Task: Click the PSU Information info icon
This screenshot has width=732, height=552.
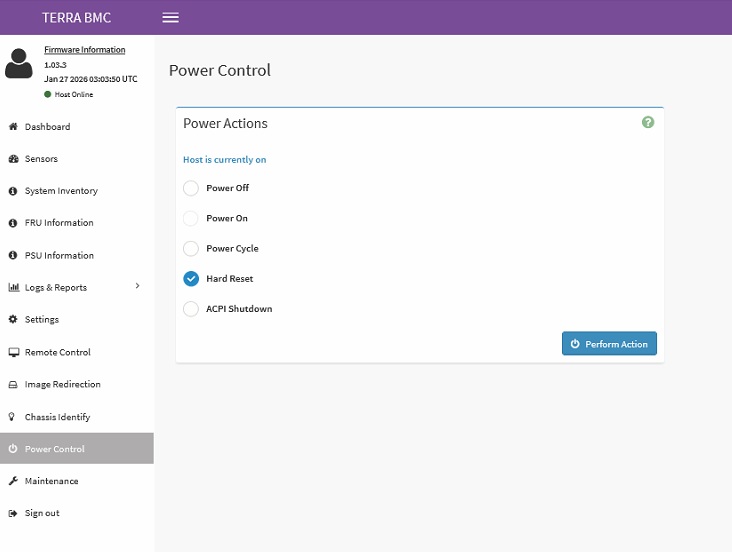Action: [x=13, y=255]
